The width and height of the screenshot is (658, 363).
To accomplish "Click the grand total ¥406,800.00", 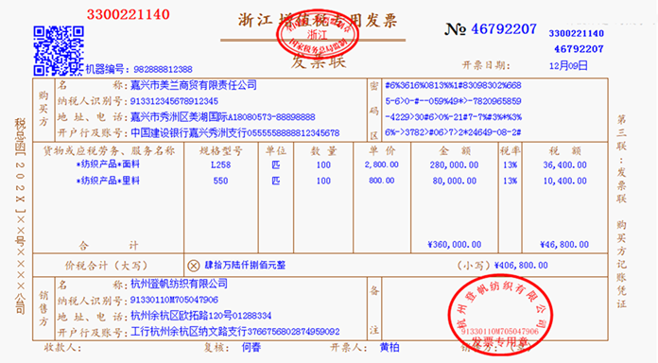I will [521, 265].
